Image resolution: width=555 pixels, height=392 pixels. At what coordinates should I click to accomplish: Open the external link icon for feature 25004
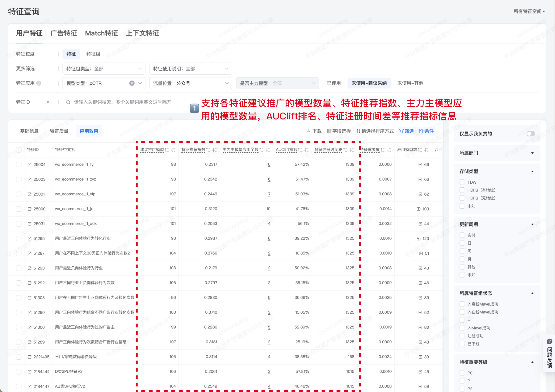[x=29, y=165]
